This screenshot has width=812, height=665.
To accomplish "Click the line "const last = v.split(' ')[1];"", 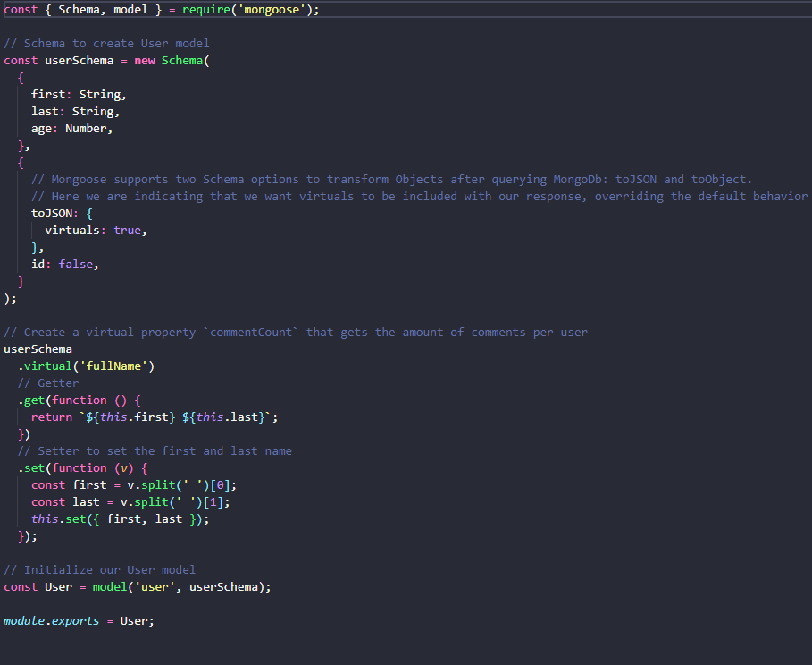I will pos(130,502).
